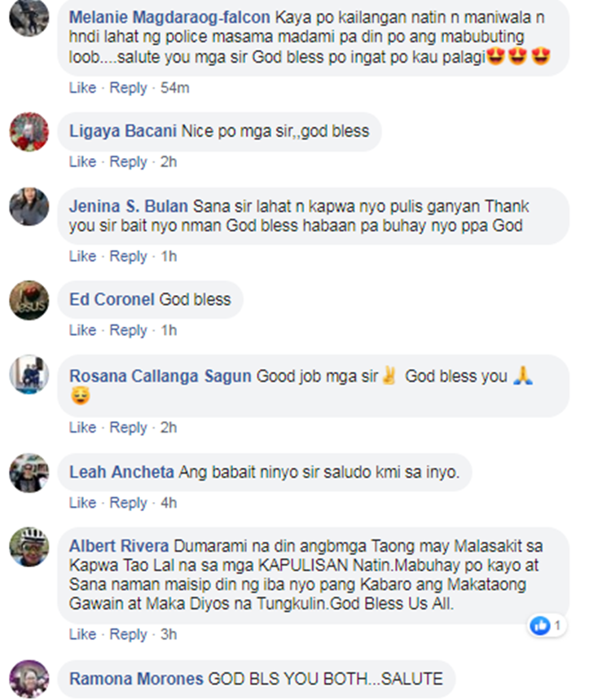The image size is (611, 700).
Task: Click Ed Coronel's Jesus avatar
Action: [29, 300]
